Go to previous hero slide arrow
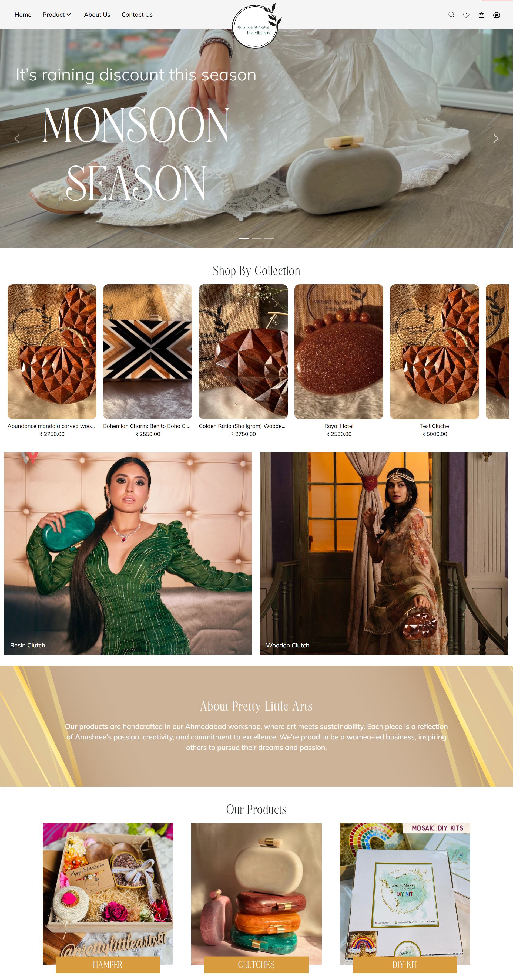The height and width of the screenshot is (980, 513). [17, 138]
